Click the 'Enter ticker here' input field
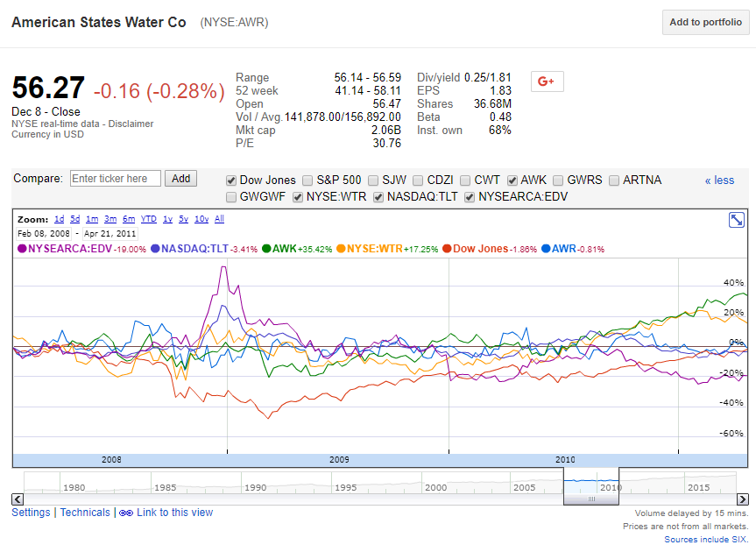 (x=116, y=179)
